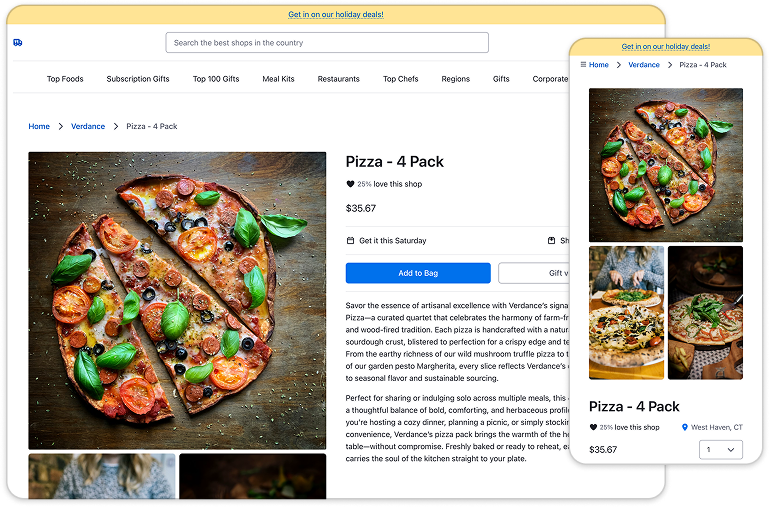Click Verdance breadcrumb in desktop view
Image resolution: width=770 pixels, height=507 pixels.
pos(88,126)
